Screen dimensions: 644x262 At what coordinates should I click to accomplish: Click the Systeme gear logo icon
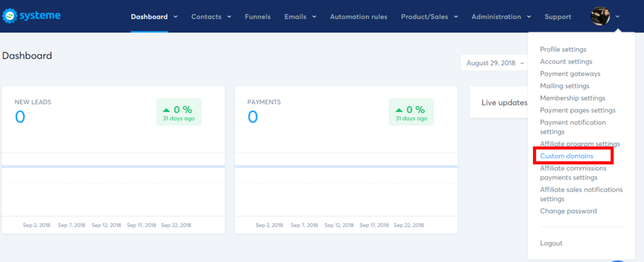pos(10,16)
